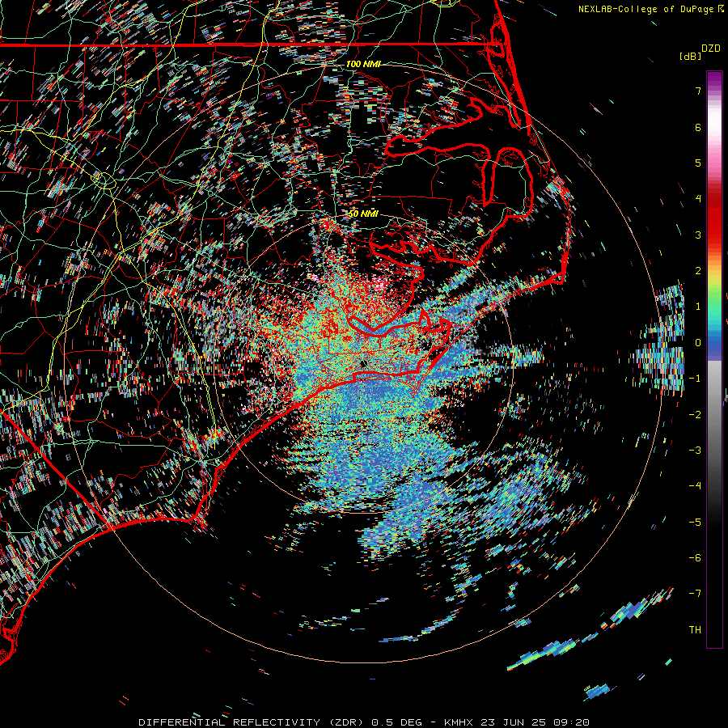Click the positive 3 value on the color scale
Viewport: 728px width, 728px height.
[x=698, y=235]
